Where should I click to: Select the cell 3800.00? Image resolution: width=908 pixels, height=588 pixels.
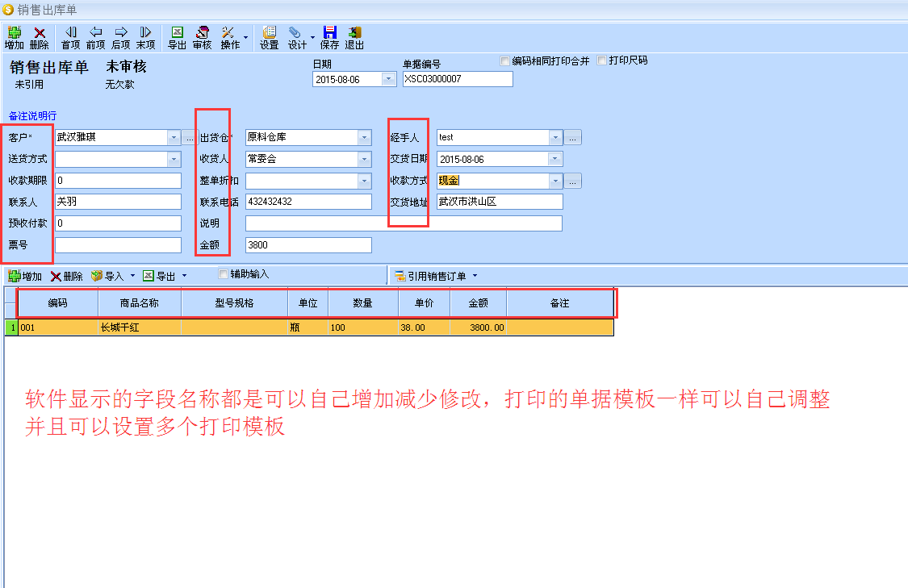coord(479,327)
